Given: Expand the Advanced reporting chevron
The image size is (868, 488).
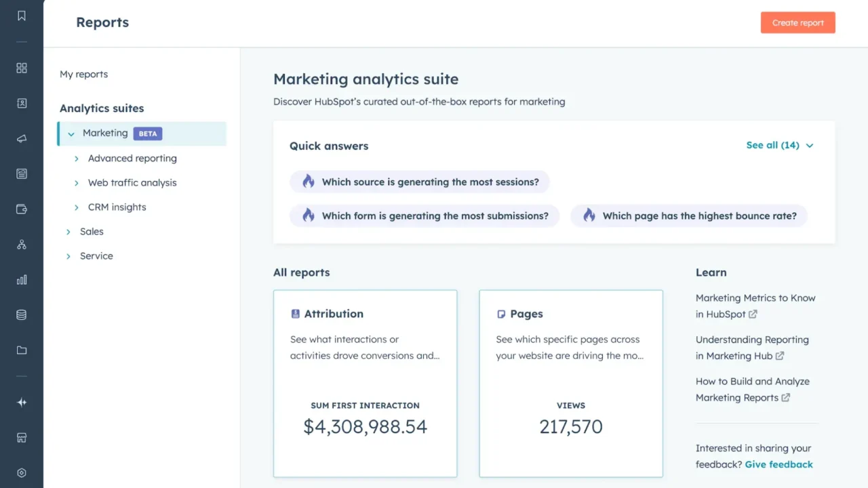Looking at the screenshot, I should pos(77,159).
